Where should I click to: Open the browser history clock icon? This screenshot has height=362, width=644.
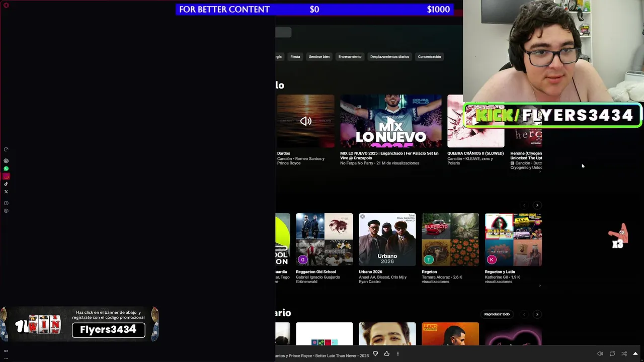6,203
